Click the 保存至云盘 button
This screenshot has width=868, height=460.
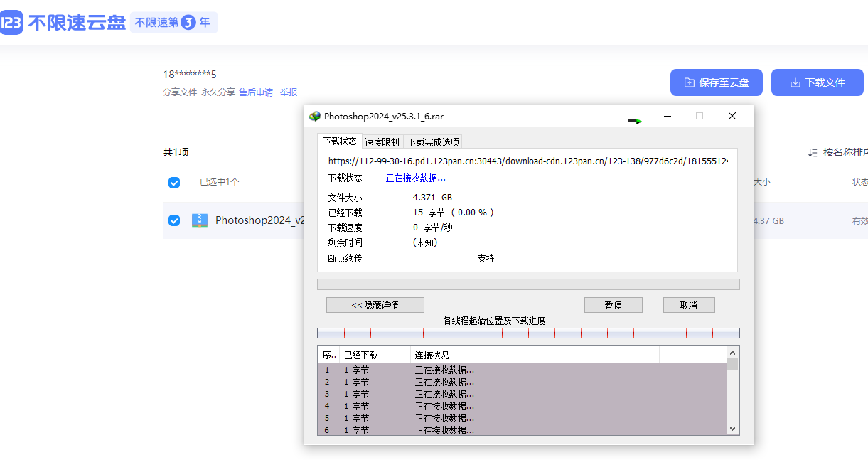pyautogui.click(x=717, y=82)
